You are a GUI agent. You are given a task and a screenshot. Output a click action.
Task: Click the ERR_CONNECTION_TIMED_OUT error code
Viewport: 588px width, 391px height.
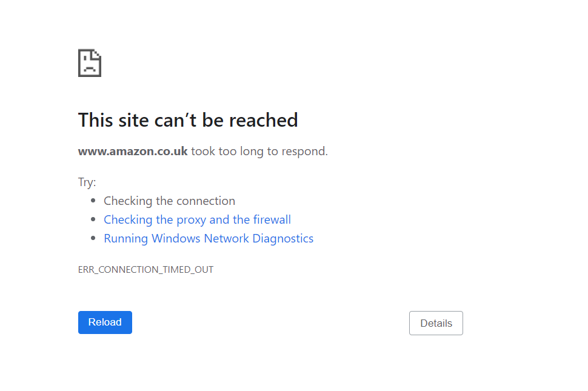pos(145,270)
